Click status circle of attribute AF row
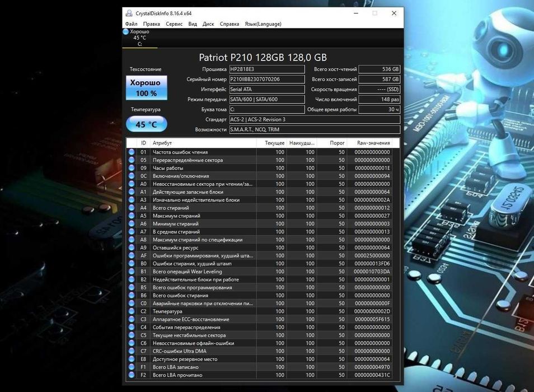Viewport: 534px width, 392px height. (x=132, y=255)
